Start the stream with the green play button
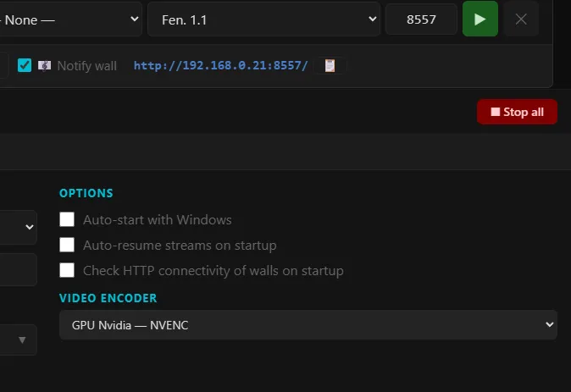Image resolution: width=571 pixels, height=392 pixels. 480,19
